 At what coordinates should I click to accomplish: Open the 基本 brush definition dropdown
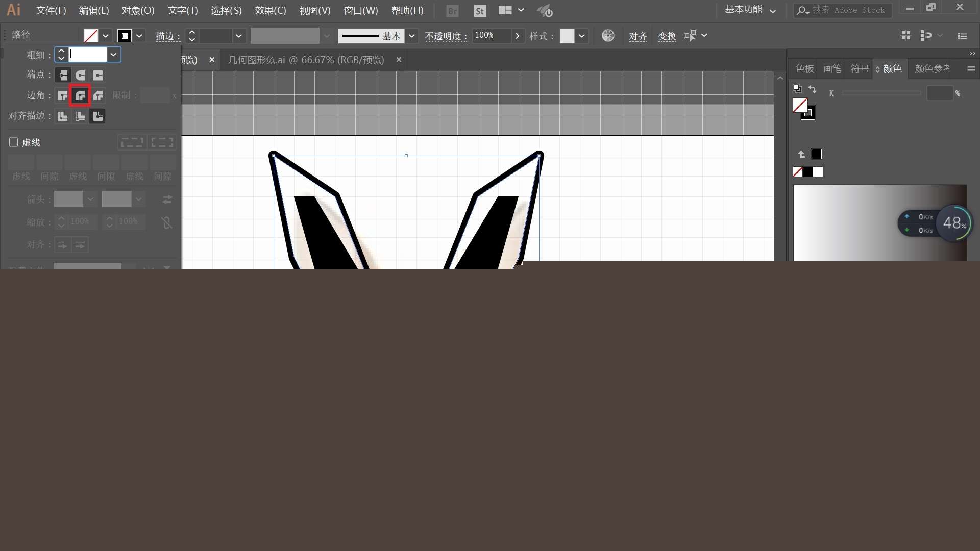pyautogui.click(x=411, y=36)
